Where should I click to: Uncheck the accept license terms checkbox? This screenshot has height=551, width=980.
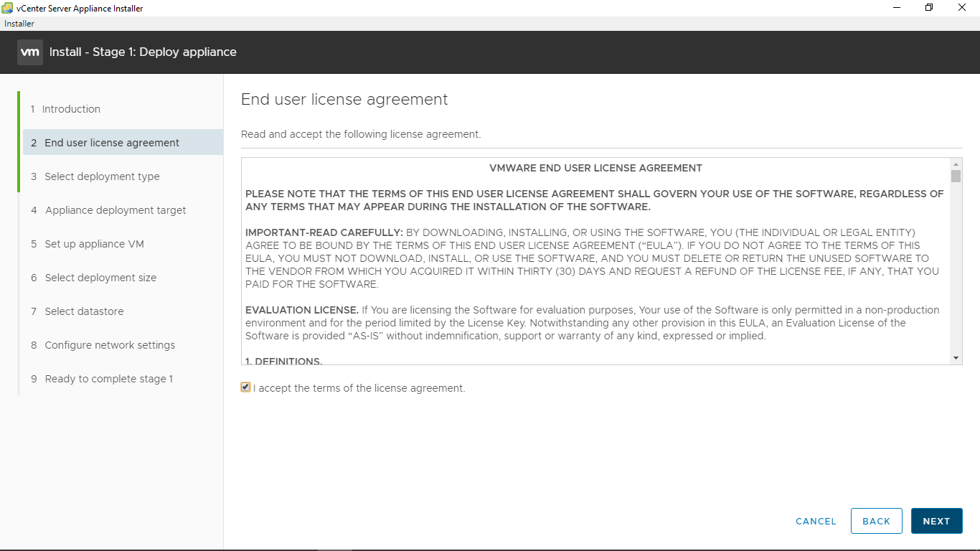click(x=246, y=387)
